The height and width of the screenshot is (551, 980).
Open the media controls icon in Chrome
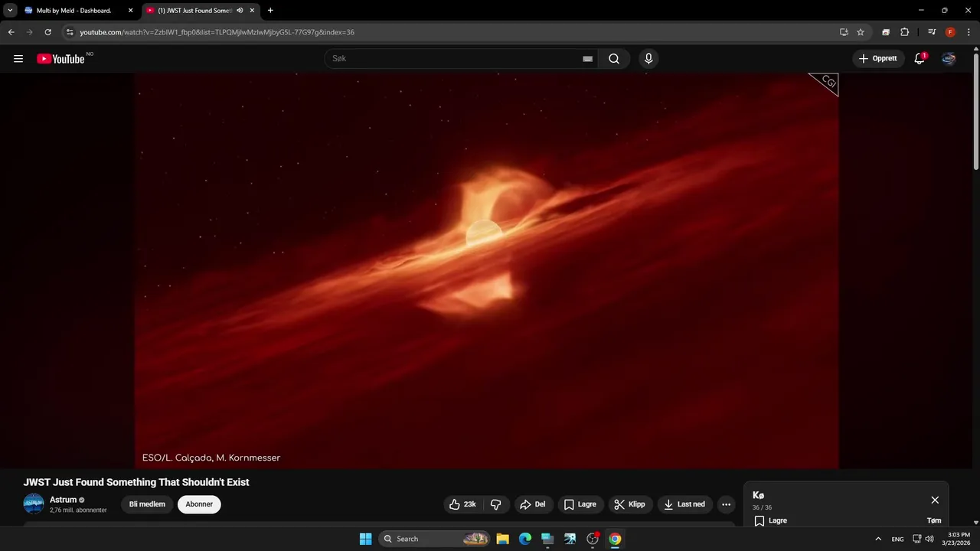tap(932, 32)
